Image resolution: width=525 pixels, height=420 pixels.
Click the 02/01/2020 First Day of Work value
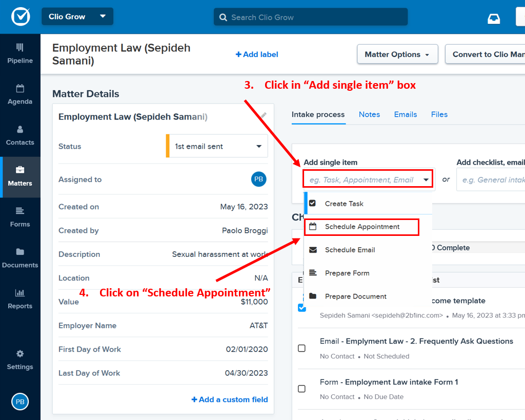click(247, 349)
